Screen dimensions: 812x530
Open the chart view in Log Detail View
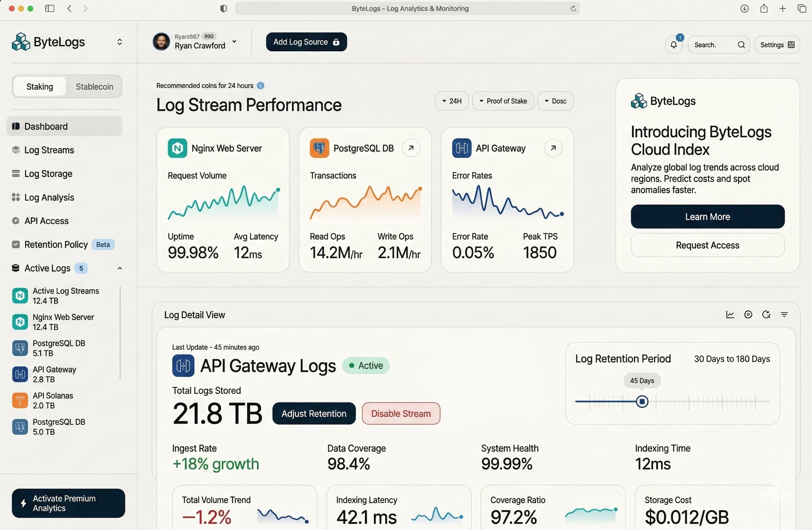click(x=730, y=314)
